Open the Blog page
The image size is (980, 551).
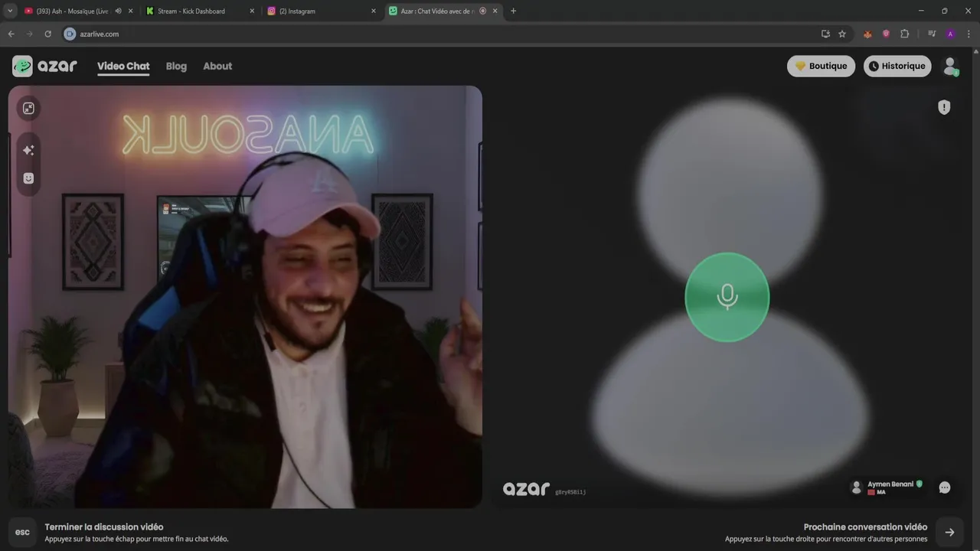tap(176, 66)
